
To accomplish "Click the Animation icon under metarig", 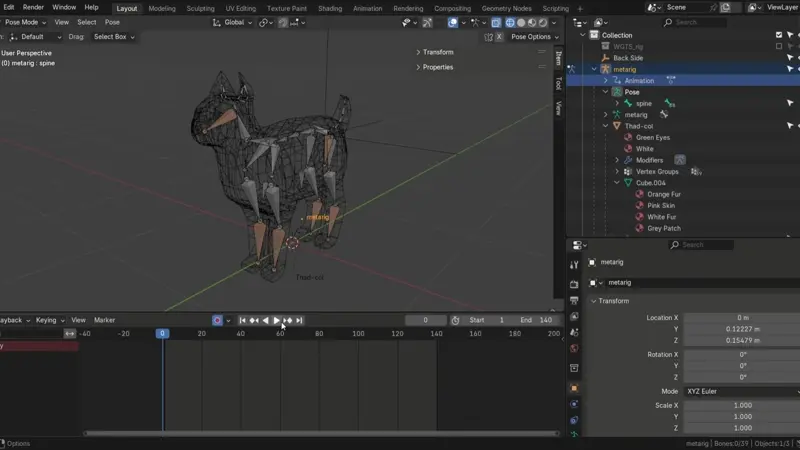I will (617, 81).
